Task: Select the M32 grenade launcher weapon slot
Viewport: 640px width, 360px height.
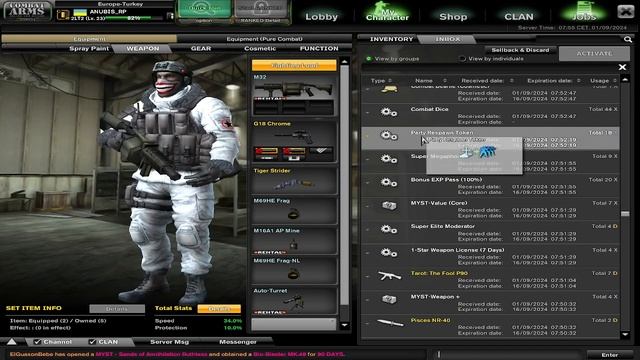Action: point(293,94)
